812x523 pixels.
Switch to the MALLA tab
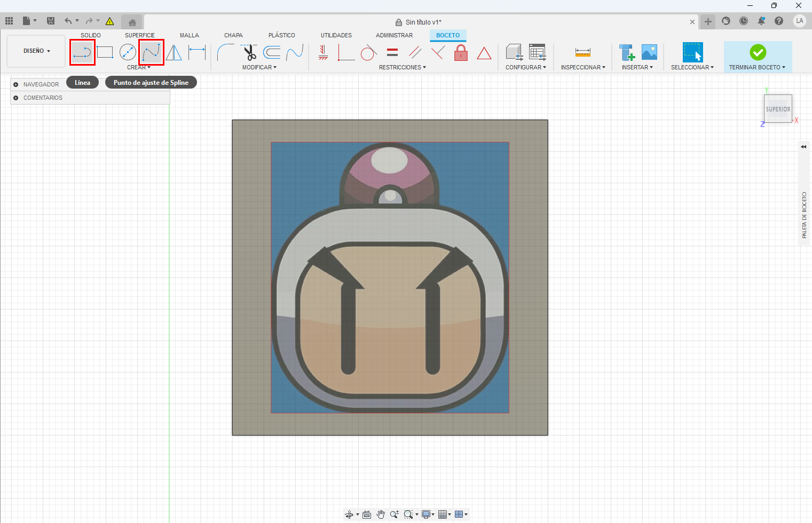click(x=190, y=35)
